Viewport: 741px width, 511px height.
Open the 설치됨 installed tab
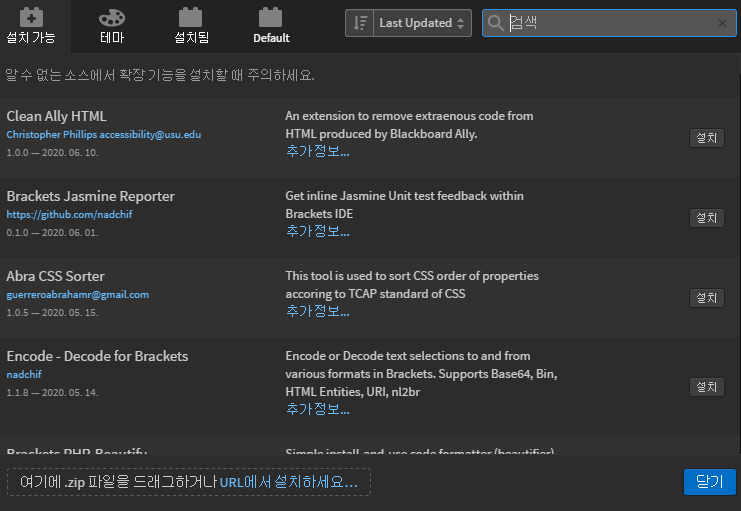point(191,26)
